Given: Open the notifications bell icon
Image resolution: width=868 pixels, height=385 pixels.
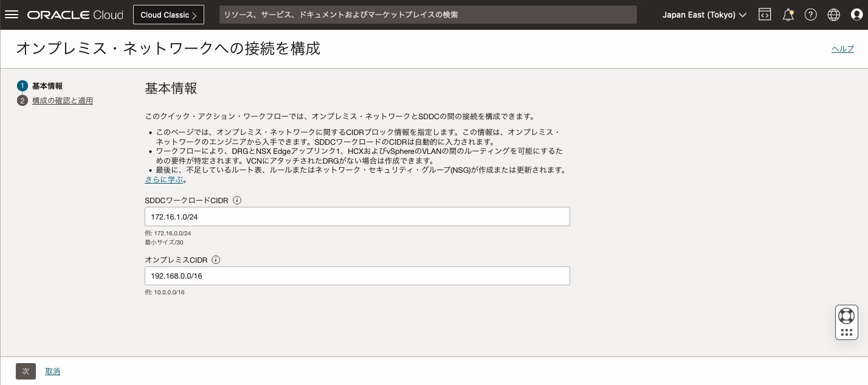Looking at the screenshot, I should (788, 15).
